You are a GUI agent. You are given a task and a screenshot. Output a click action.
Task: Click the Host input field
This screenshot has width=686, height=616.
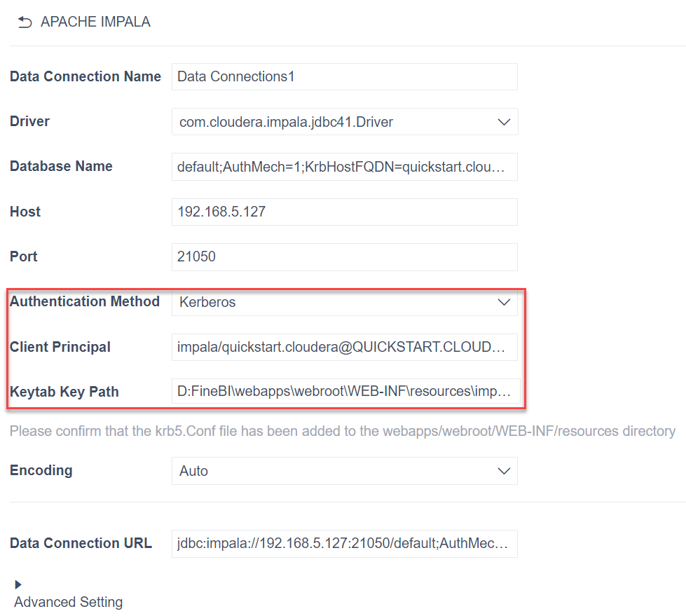344,212
